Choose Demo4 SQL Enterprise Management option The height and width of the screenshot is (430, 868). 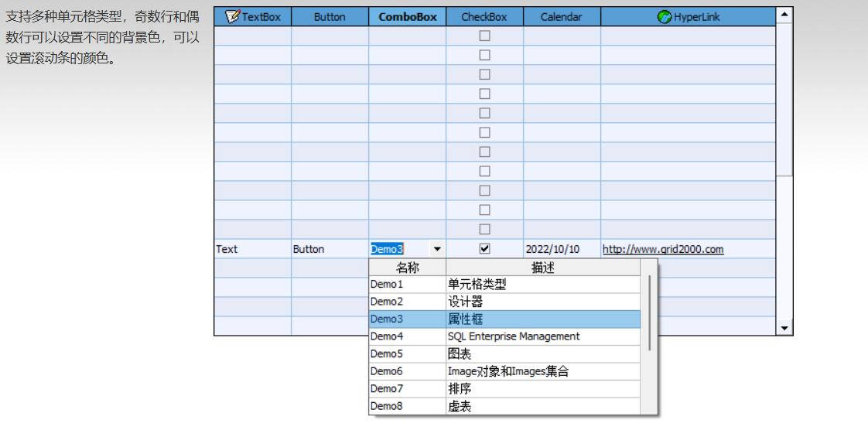[x=504, y=336]
